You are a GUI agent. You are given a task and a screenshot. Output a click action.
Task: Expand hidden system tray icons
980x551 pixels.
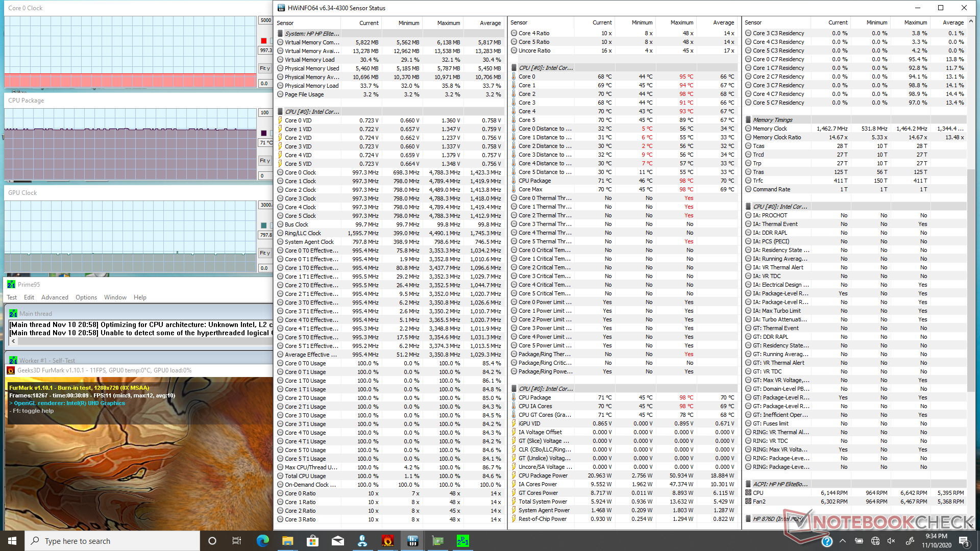tap(842, 541)
